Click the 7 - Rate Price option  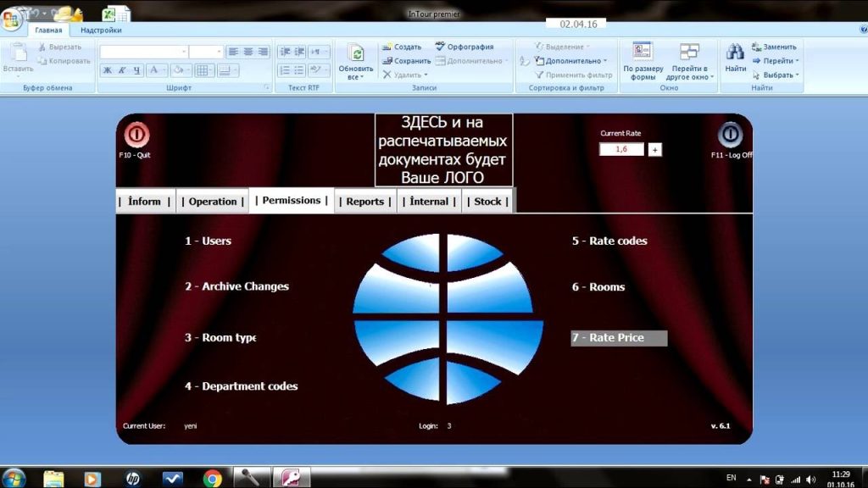coord(618,338)
